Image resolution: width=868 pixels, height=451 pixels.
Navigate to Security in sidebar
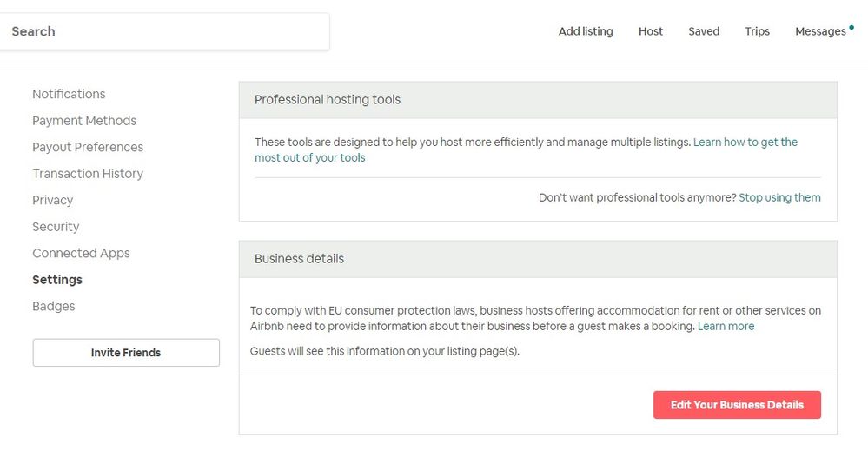56,227
